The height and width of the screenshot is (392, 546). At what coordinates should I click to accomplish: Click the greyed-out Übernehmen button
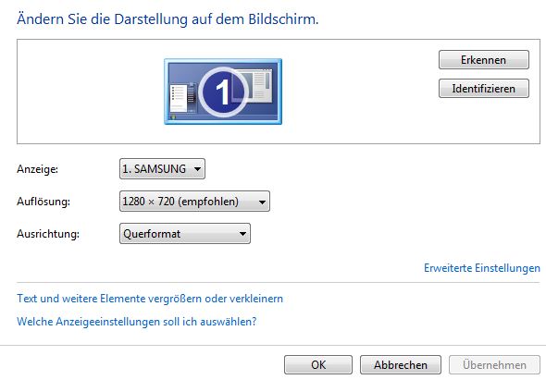[494, 364]
